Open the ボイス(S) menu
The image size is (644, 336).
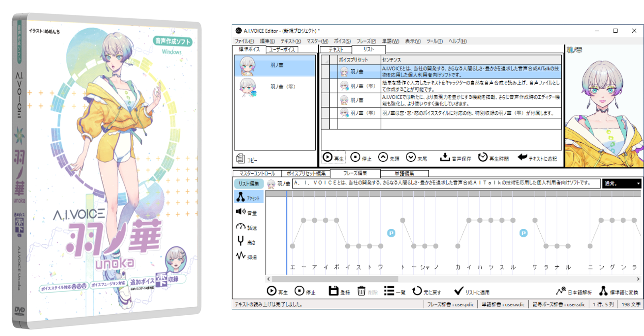click(342, 41)
